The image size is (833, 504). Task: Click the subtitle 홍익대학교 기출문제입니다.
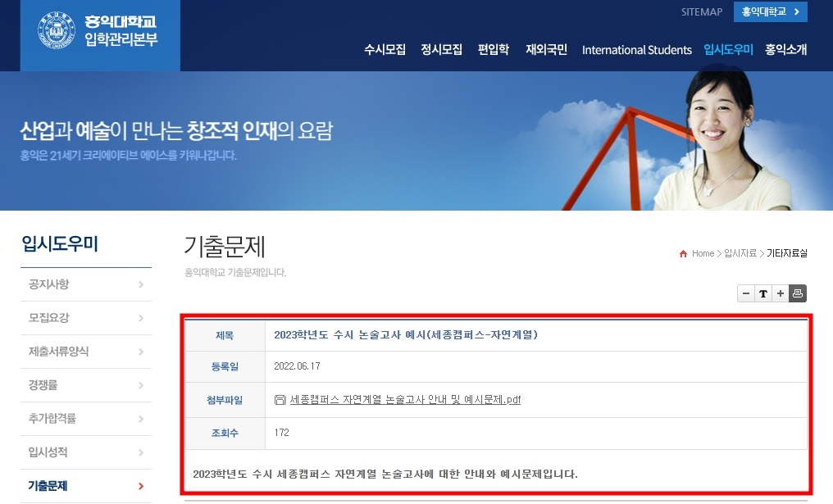pos(235,272)
